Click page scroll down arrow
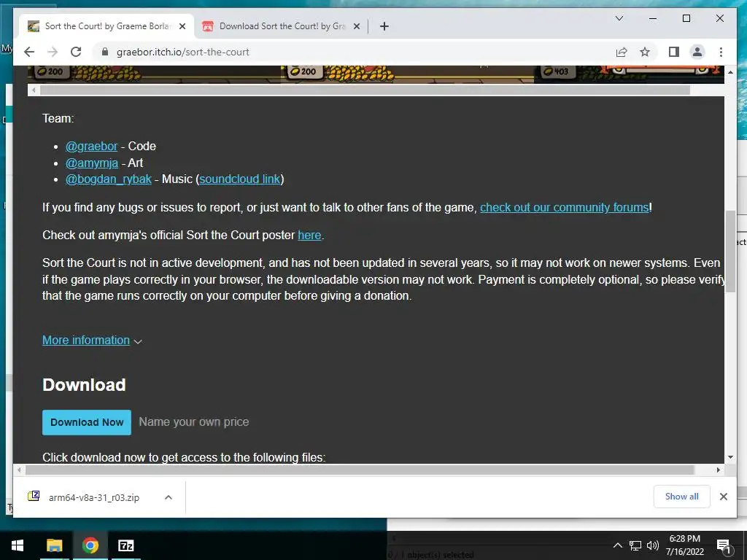 [730, 457]
